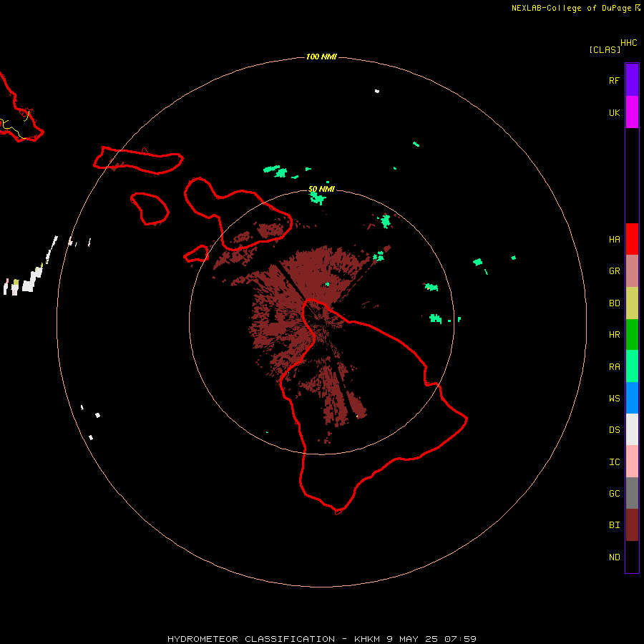Click the GC gray legend color block
The image size is (644, 644).
tap(632, 493)
